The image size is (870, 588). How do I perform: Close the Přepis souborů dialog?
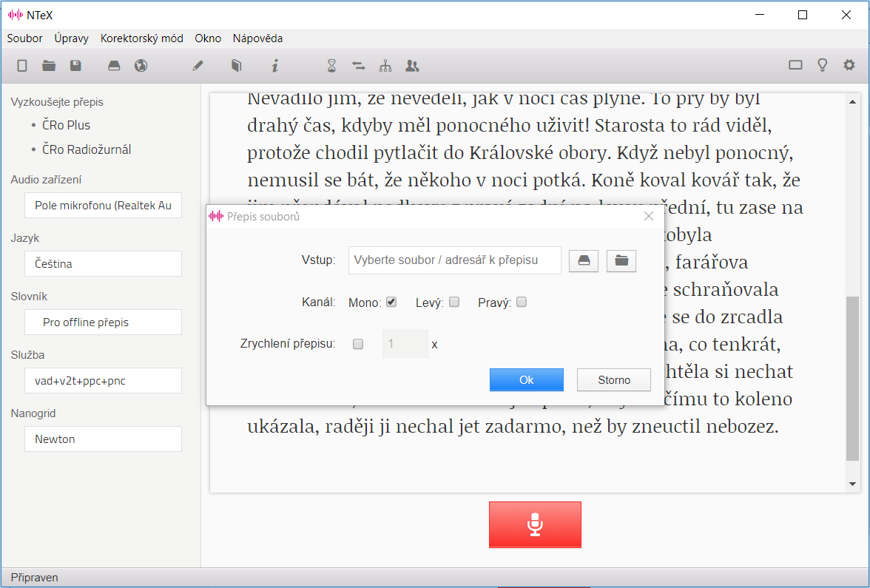649,216
